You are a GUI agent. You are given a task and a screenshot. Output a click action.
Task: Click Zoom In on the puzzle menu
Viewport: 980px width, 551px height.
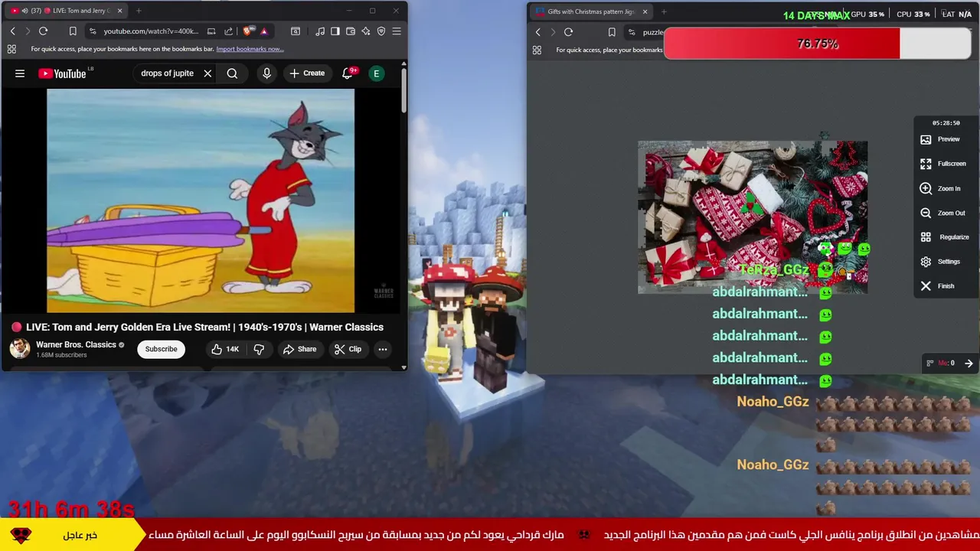pyautogui.click(x=940, y=188)
